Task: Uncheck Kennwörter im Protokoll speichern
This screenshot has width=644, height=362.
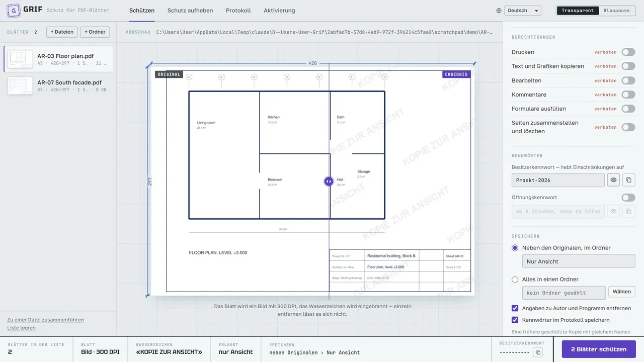Action: [515, 320]
